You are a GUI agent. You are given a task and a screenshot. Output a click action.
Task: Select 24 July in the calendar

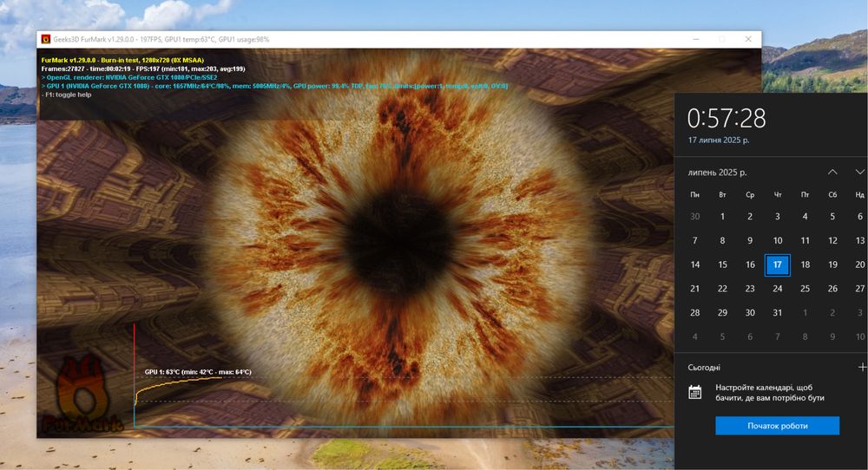click(x=777, y=289)
